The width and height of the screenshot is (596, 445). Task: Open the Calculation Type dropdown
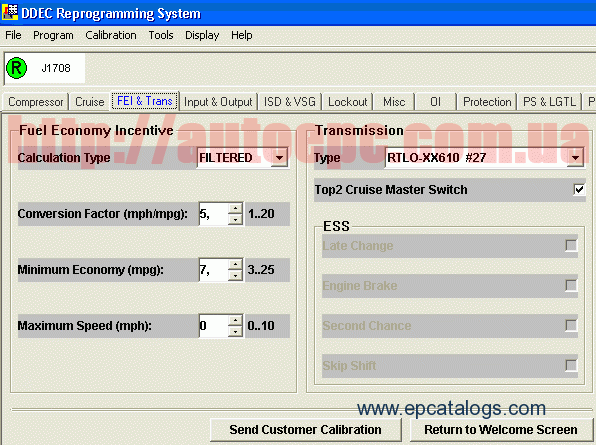pyautogui.click(x=279, y=158)
